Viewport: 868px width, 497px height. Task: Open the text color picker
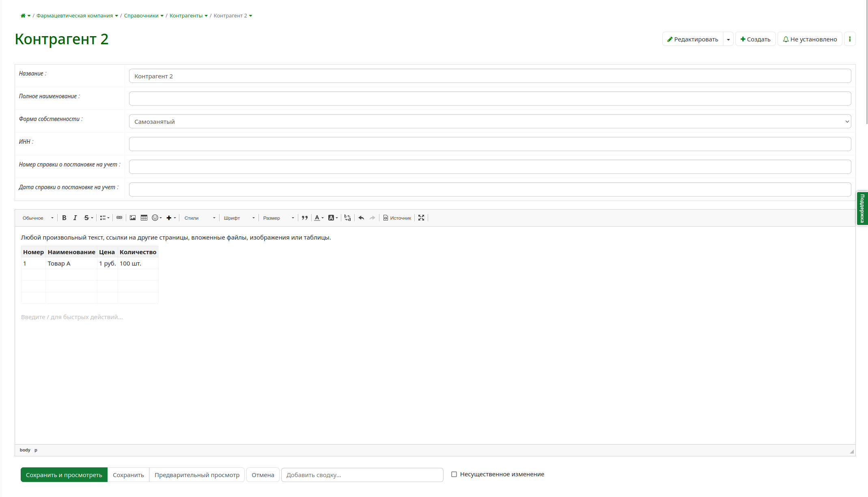pyautogui.click(x=319, y=218)
